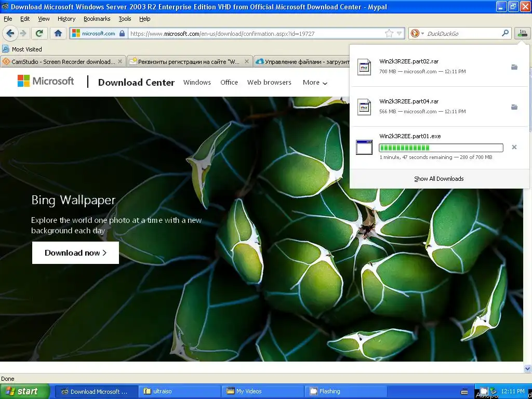
Task: Open the Help menu
Action: click(x=144, y=19)
